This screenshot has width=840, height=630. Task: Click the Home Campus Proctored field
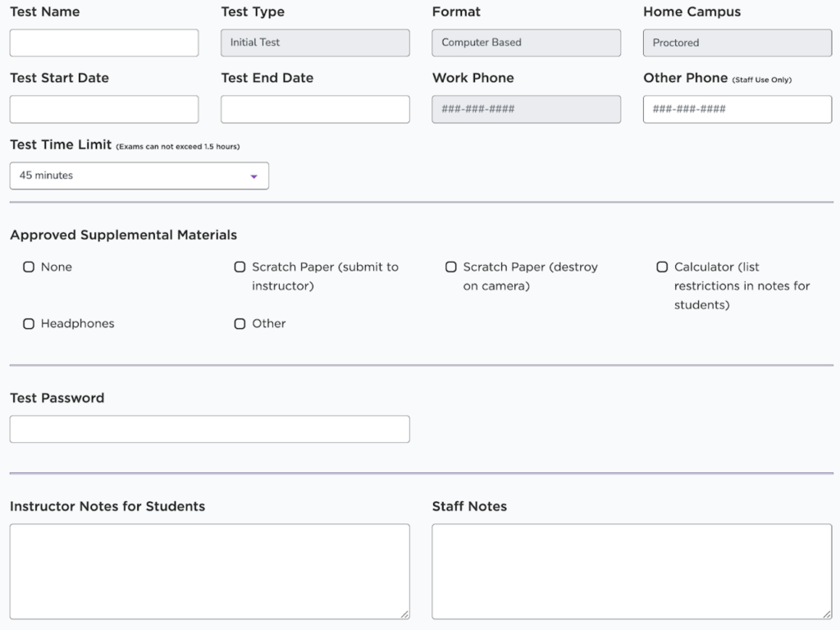coord(737,43)
